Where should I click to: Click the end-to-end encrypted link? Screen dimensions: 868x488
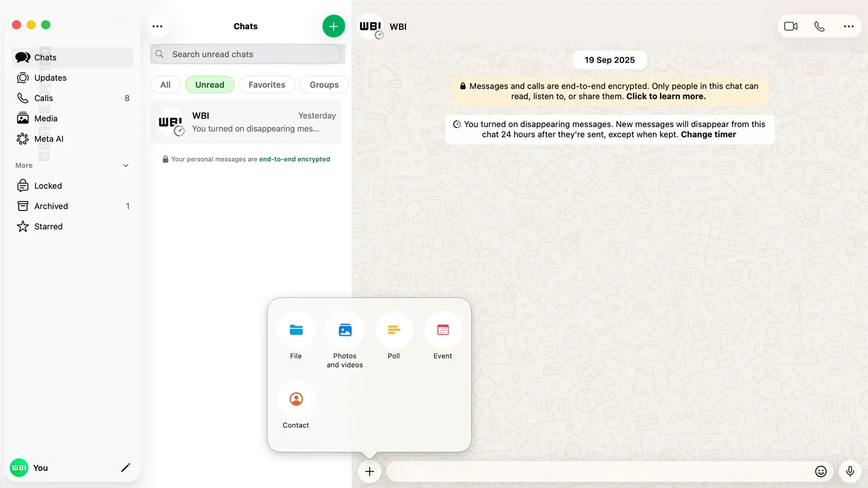tap(295, 159)
